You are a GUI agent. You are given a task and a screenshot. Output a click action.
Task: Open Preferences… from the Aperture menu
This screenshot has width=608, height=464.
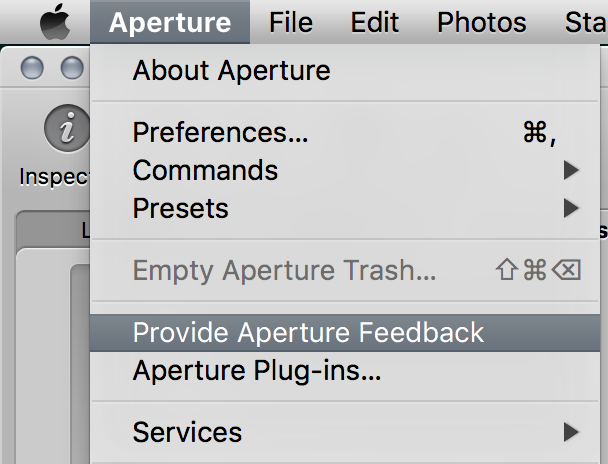[x=221, y=132]
